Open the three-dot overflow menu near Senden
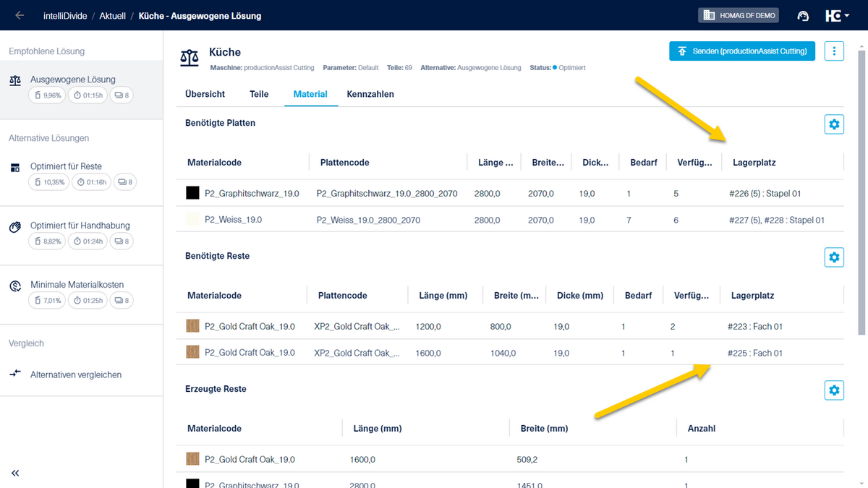The height and width of the screenshot is (488, 868). point(834,51)
